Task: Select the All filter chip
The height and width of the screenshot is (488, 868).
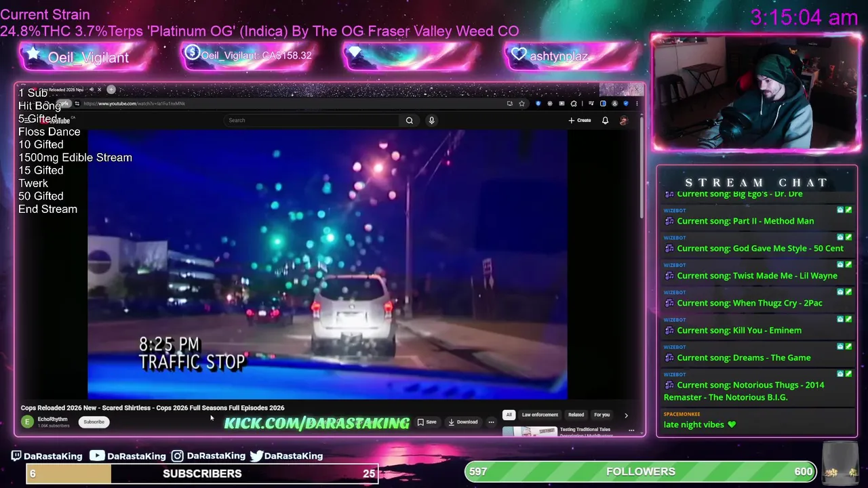Action: click(x=509, y=414)
